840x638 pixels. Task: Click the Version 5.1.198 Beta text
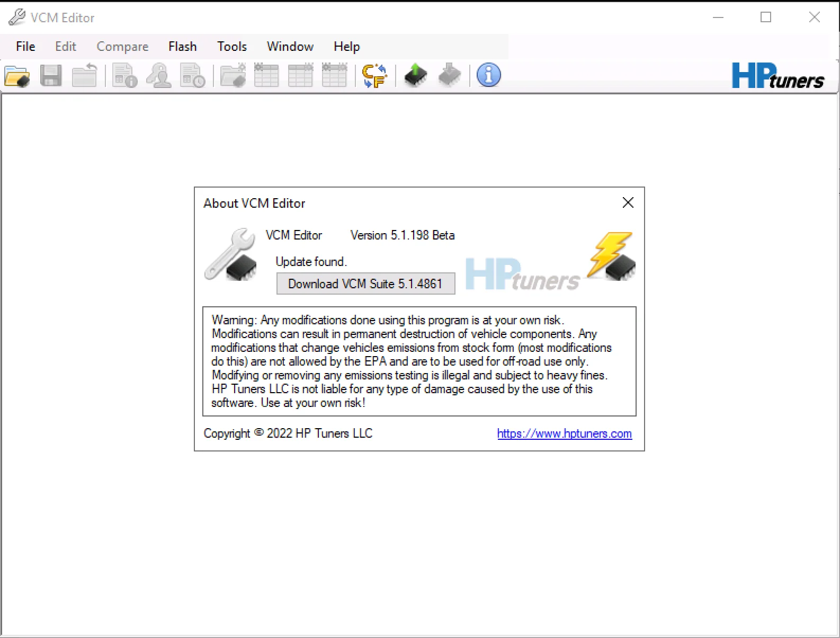(x=403, y=235)
